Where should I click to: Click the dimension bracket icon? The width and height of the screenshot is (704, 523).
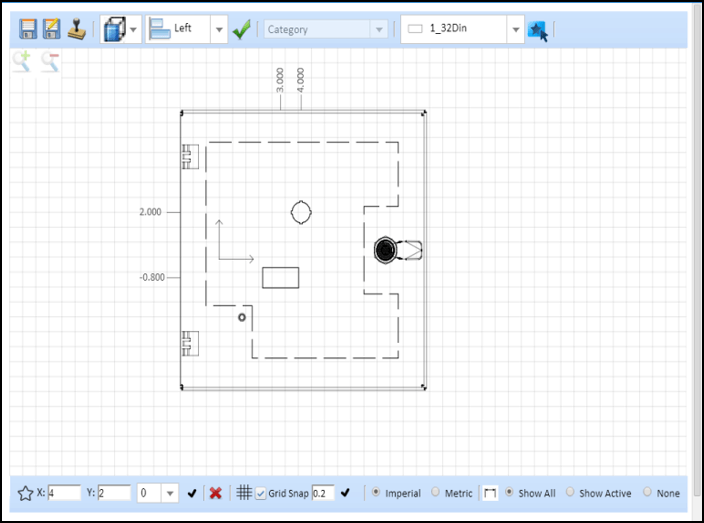pos(490,493)
